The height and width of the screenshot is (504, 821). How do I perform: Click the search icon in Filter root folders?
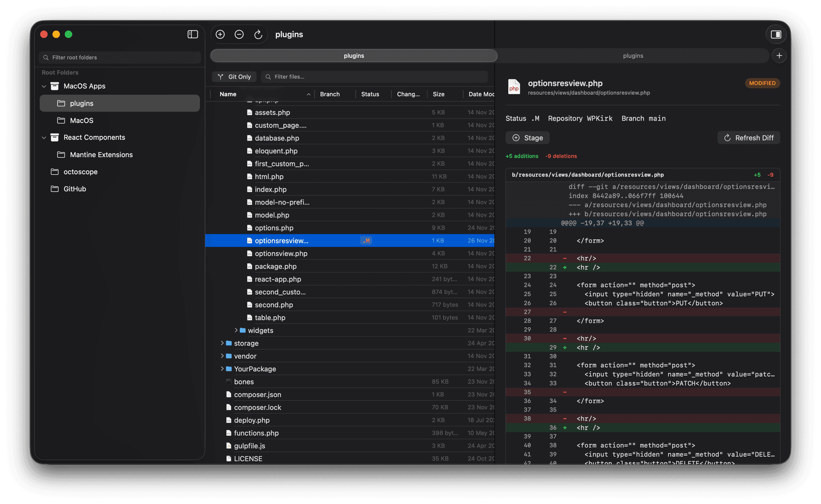pos(46,57)
